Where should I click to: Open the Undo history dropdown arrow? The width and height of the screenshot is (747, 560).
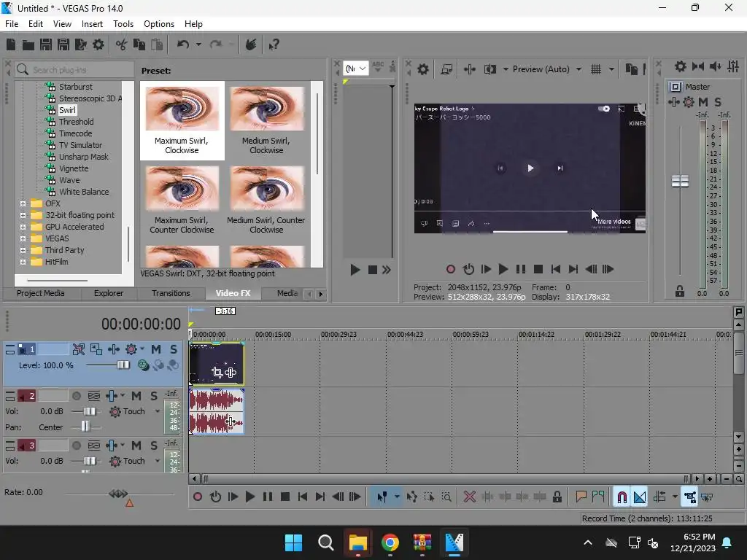198,44
